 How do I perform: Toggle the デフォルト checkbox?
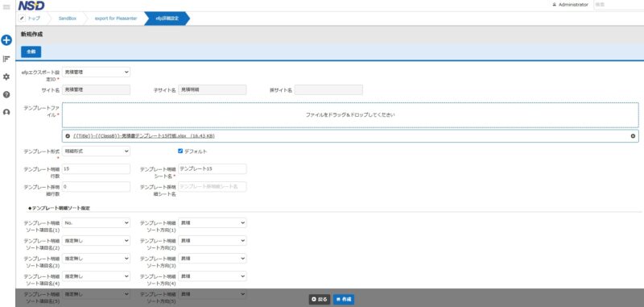pyautogui.click(x=180, y=151)
